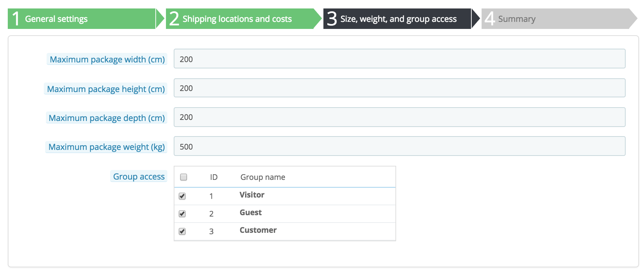Select Size, weight, and group access step
This screenshot has width=644, height=273.
click(397, 19)
